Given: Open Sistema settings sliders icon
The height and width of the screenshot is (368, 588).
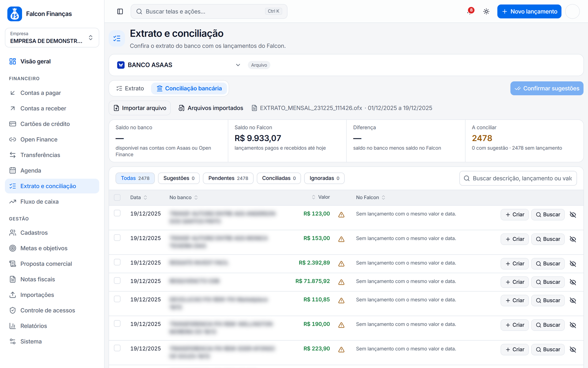Looking at the screenshot, I should coord(13,341).
